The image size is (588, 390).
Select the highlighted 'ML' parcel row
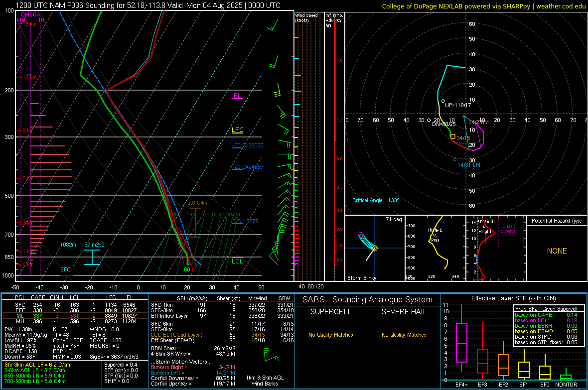pos(75,316)
